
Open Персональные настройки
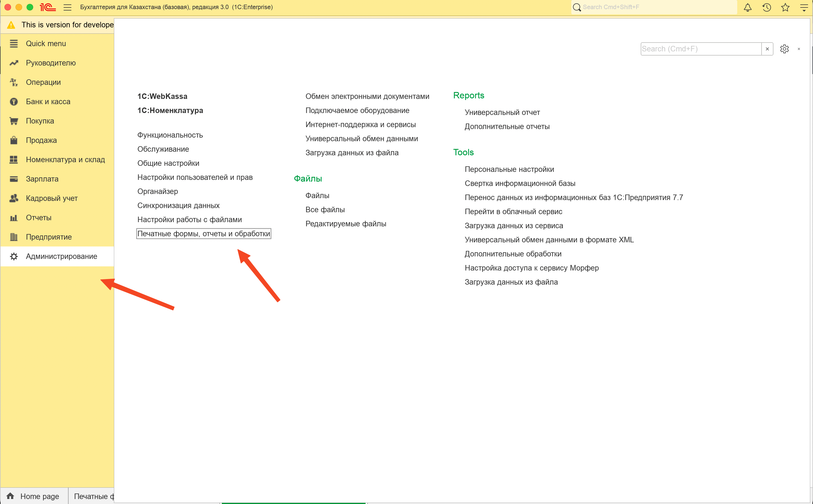(x=509, y=169)
